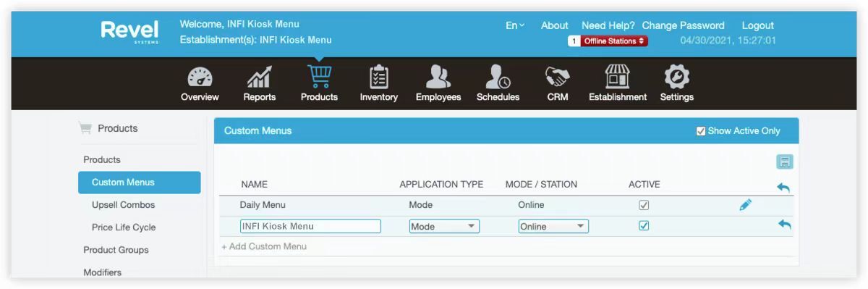This screenshot has width=868, height=289.
Task: Select Custom Menus in sidebar
Action: (140, 183)
